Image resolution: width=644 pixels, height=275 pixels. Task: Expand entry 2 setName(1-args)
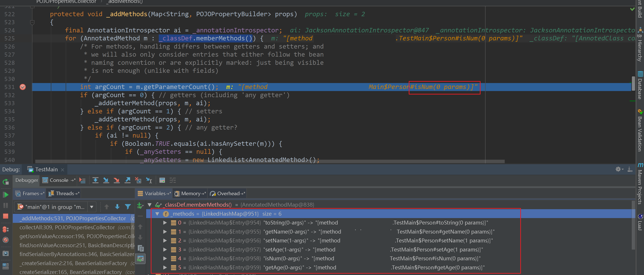point(165,241)
